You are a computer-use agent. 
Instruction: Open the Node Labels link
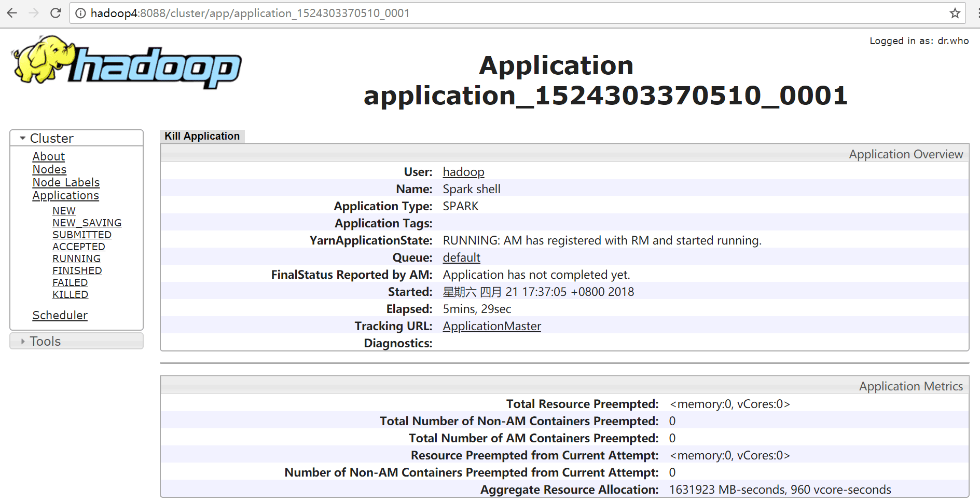(66, 182)
